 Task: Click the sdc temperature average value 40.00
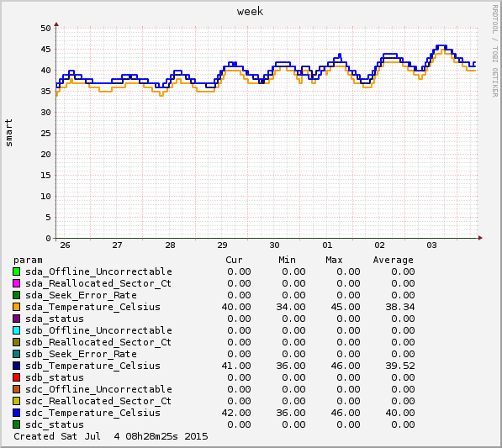(x=400, y=413)
